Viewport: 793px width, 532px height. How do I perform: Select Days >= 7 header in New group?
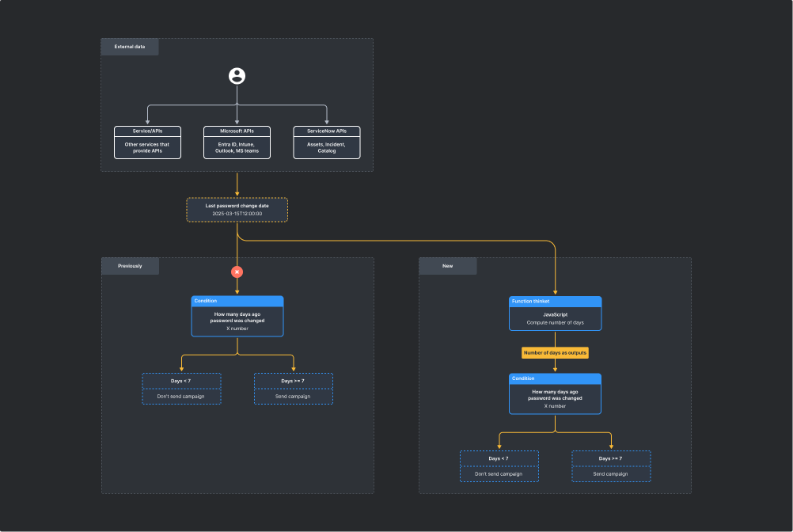coord(611,458)
